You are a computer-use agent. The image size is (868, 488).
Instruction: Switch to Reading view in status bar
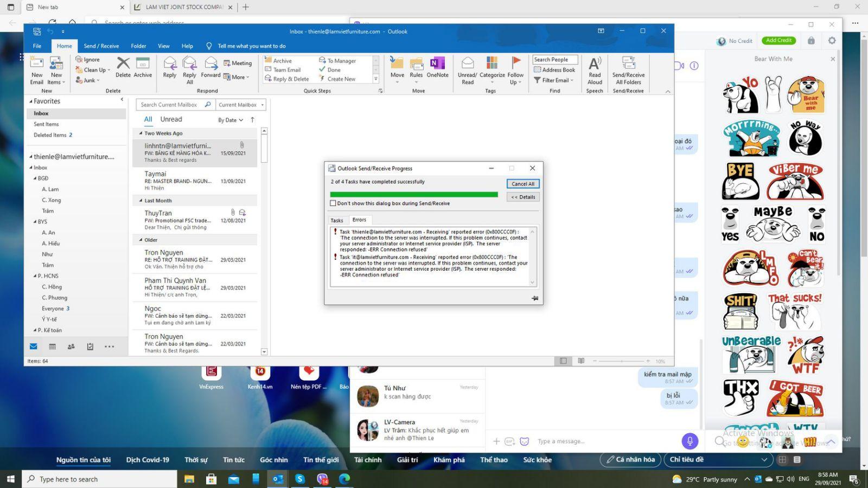pos(581,361)
